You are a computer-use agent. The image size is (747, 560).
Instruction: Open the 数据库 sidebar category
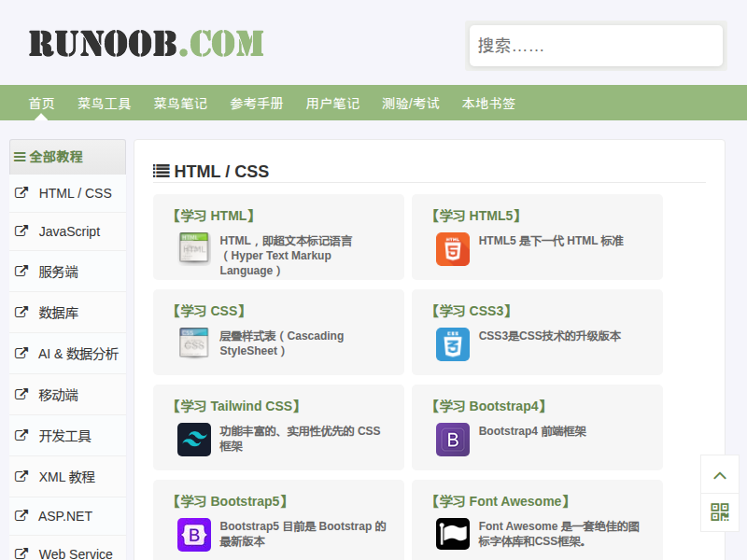58,313
